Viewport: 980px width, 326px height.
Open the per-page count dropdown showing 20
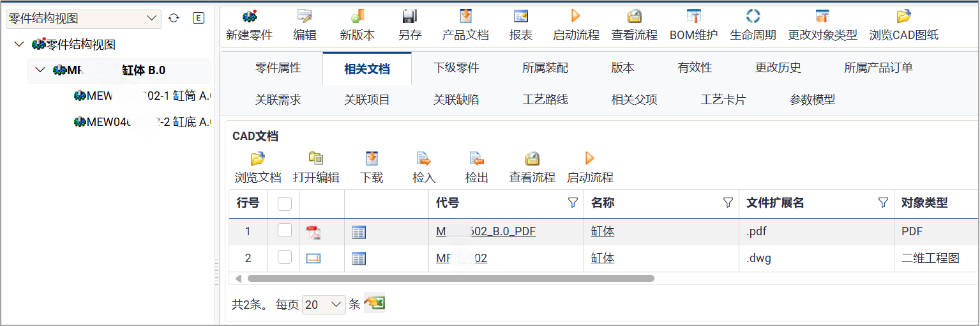324,305
